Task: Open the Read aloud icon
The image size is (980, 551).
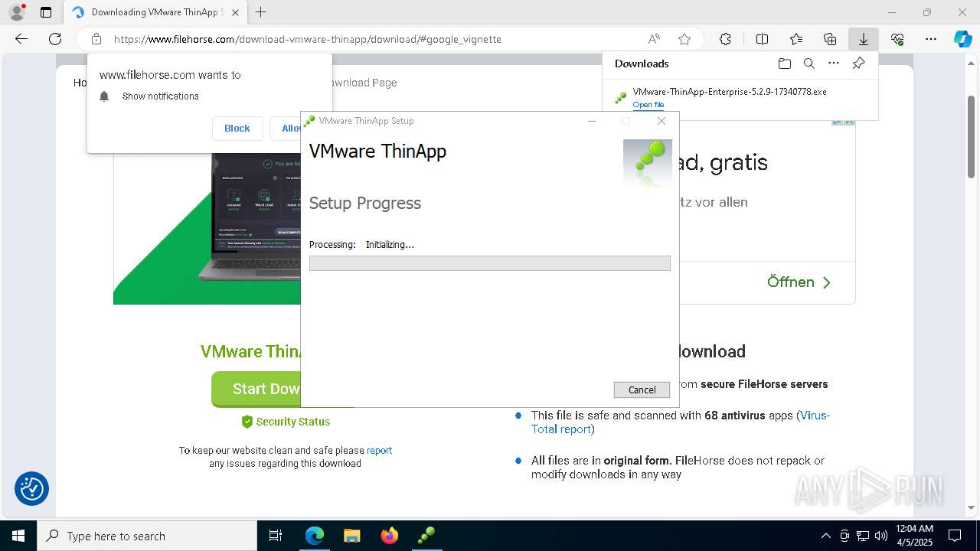Action: tap(655, 39)
